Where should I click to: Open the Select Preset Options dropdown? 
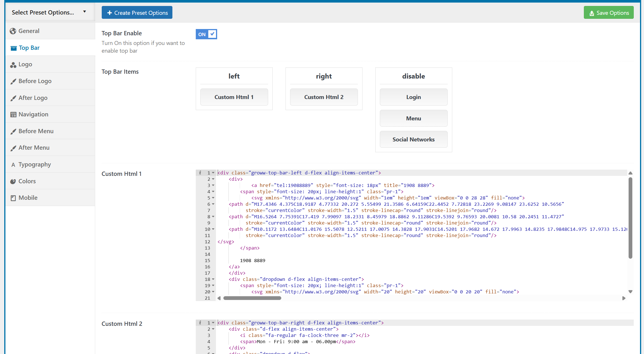coord(49,12)
